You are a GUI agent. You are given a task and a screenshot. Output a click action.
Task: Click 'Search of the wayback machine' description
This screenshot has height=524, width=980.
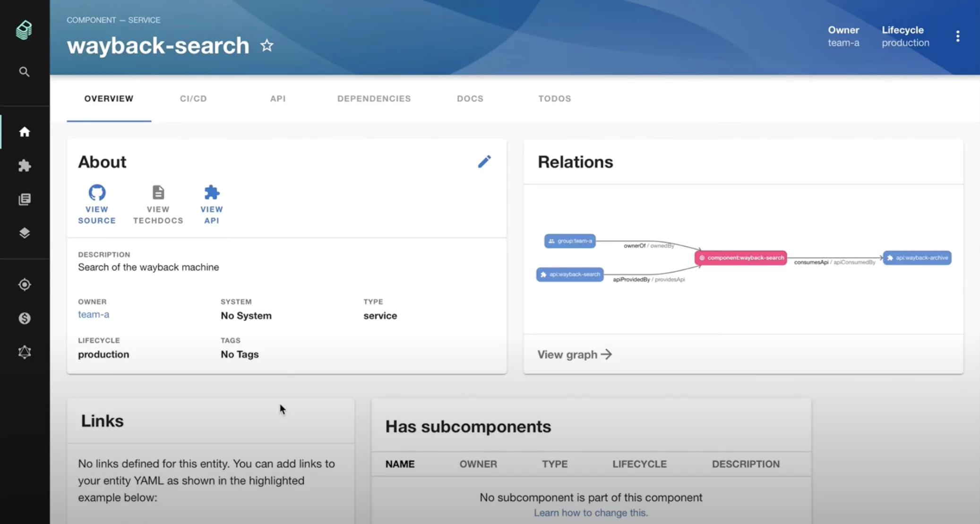[x=148, y=267]
